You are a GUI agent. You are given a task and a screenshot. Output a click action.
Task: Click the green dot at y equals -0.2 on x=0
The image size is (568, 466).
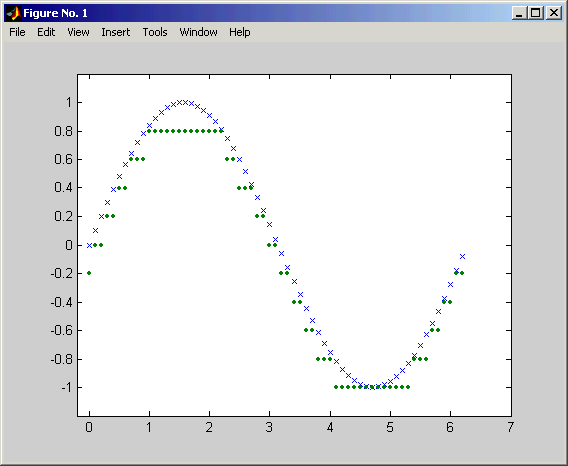(89, 273)
